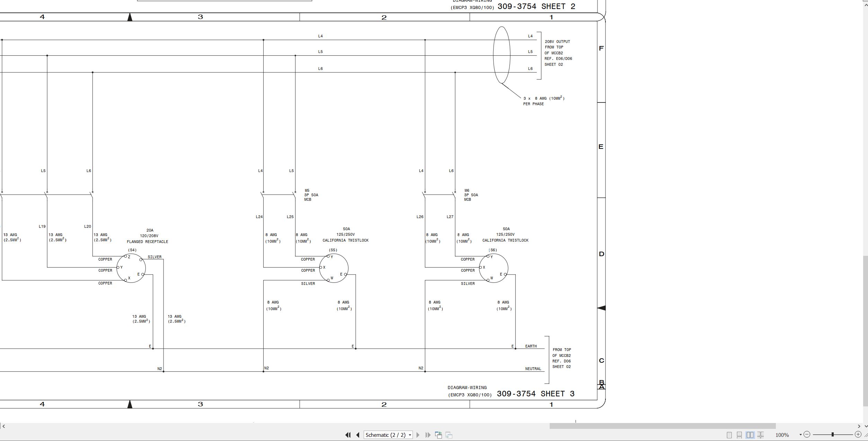Switch to single page view
868x441 pixels.
click(x=729, y=435)
